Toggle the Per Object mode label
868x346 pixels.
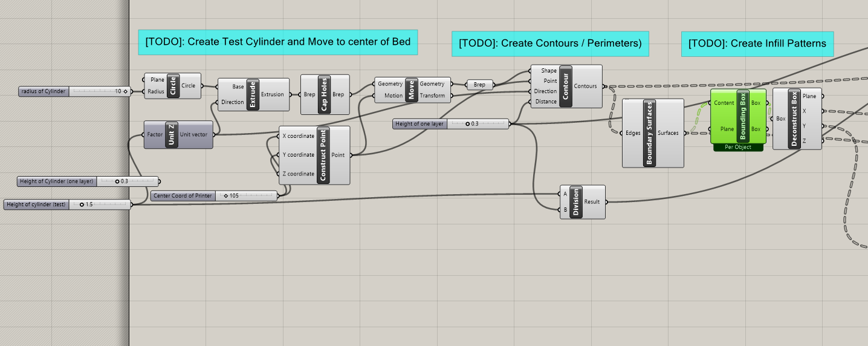738,147
